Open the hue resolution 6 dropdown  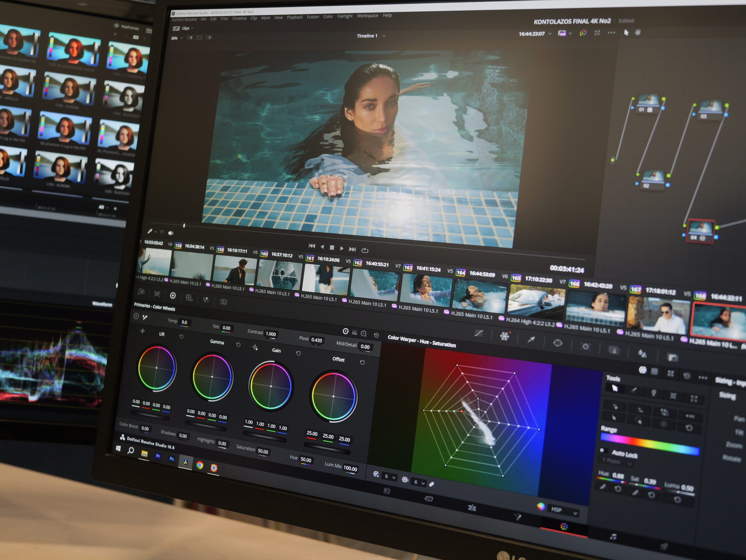pos(390,477)
